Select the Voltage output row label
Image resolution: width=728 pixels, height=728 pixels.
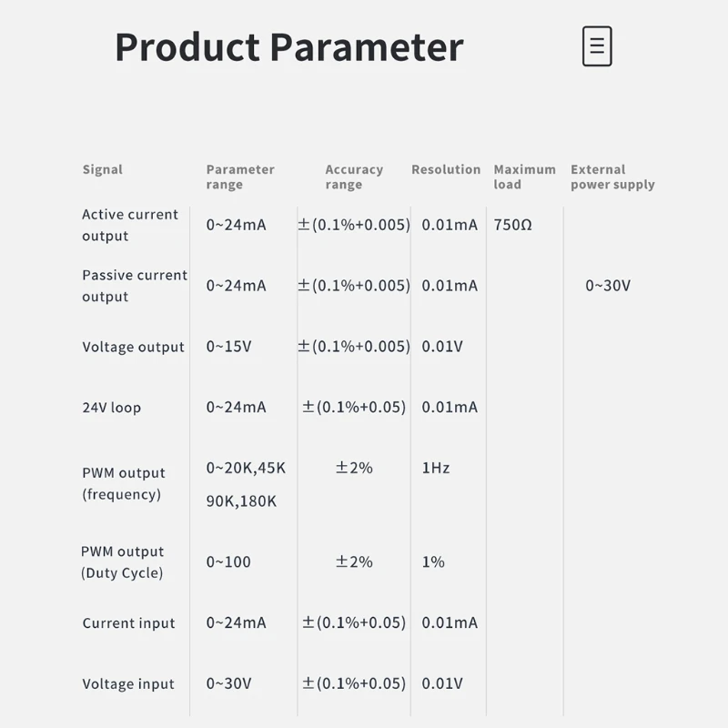click(x=133, y=348)
